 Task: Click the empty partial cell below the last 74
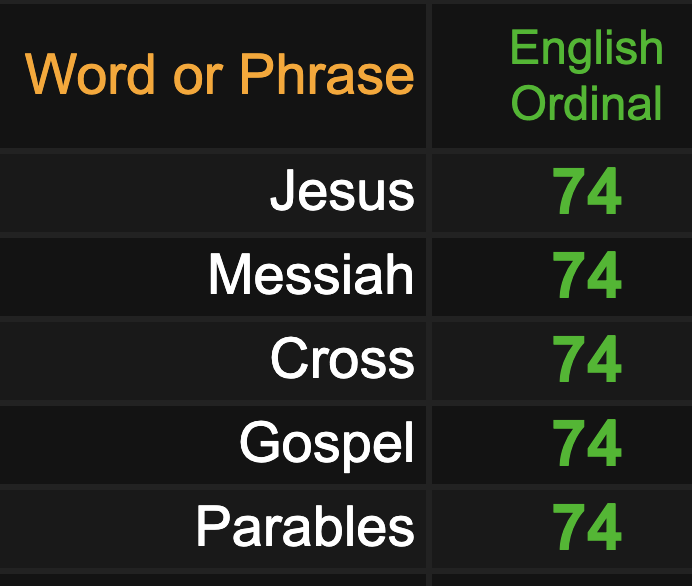click(x=562, y=580)
